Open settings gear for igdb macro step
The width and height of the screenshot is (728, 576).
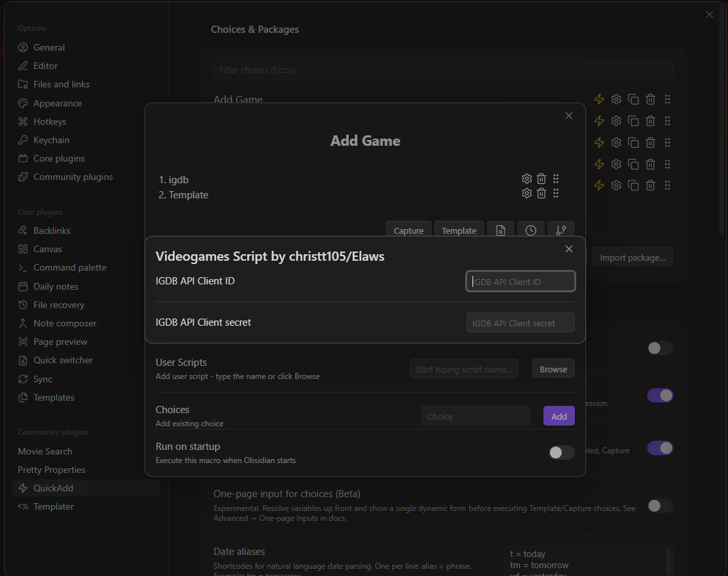point(526,179)
